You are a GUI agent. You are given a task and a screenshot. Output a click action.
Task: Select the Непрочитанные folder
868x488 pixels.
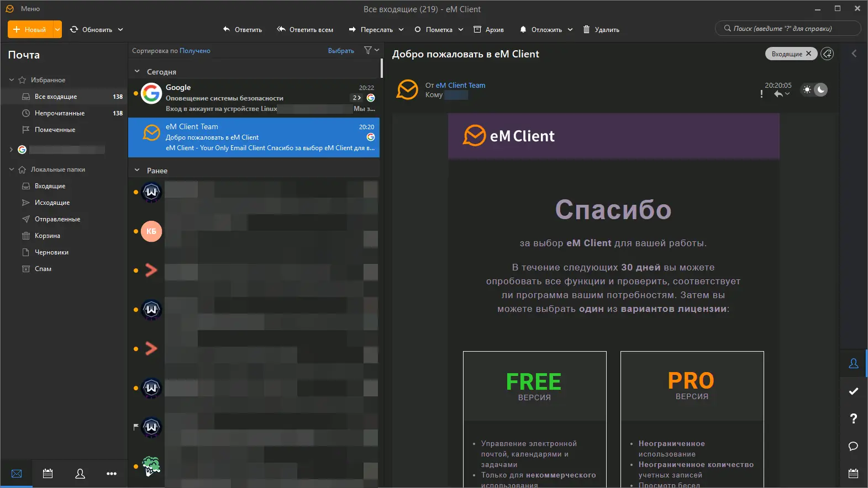point(64,113)
